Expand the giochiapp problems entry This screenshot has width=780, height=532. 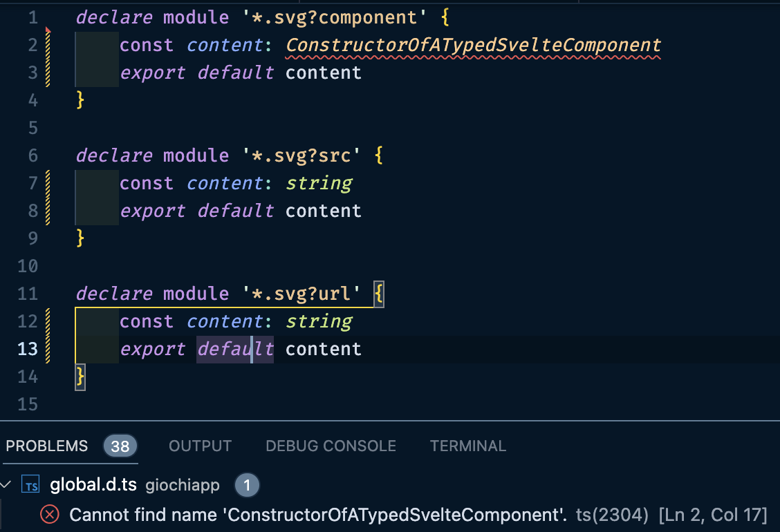tap(182, 484)
